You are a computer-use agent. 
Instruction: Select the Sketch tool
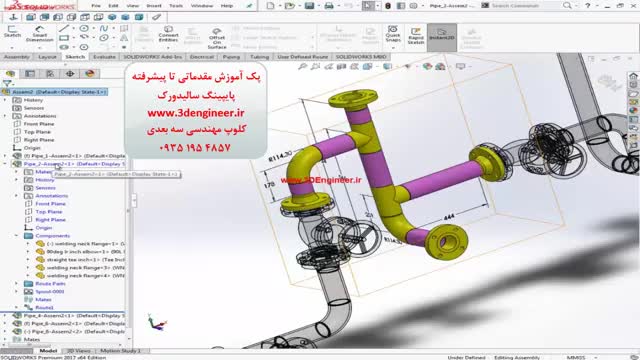click(x=12, y=31)
